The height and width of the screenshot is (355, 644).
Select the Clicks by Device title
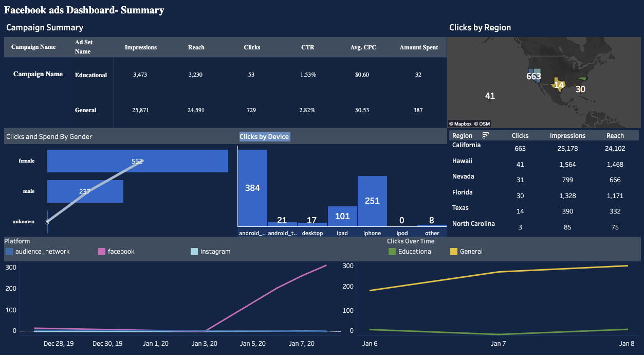click(x=264, y=136)
